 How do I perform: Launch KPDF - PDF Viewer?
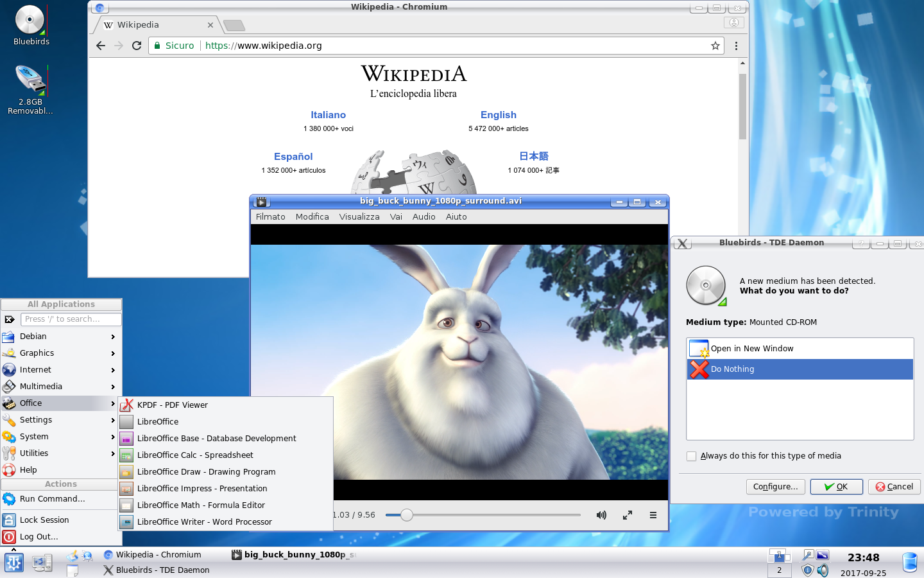(226, 405)
